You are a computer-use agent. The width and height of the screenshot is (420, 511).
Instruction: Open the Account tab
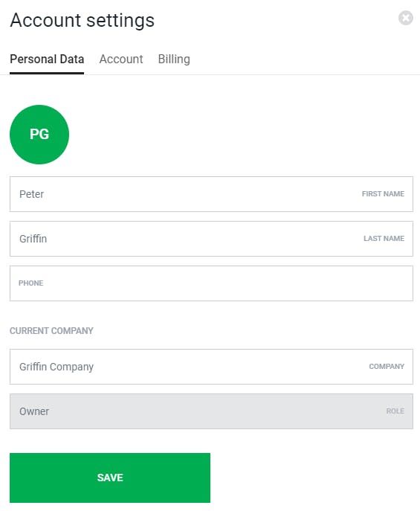coord(121,60)
